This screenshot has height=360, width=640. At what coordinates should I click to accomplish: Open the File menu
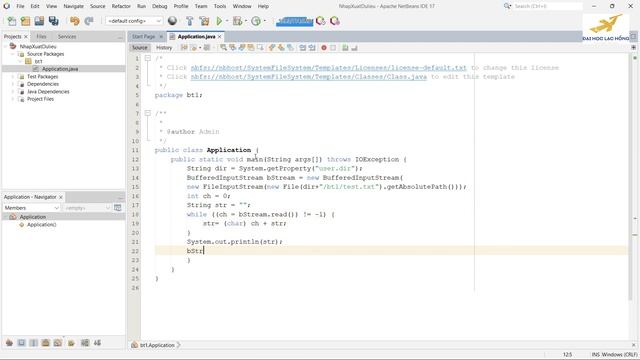(x=20, y=6)
